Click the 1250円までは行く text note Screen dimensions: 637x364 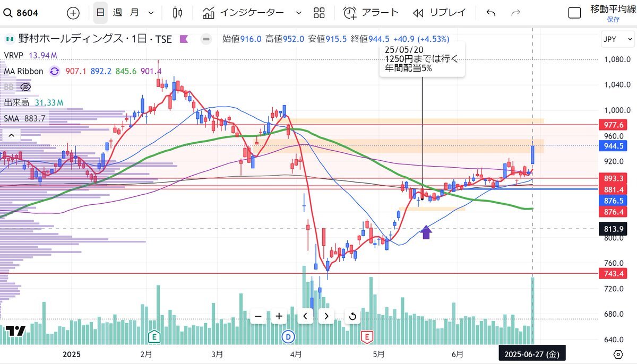pyautogui.click(x=421, y=58)
